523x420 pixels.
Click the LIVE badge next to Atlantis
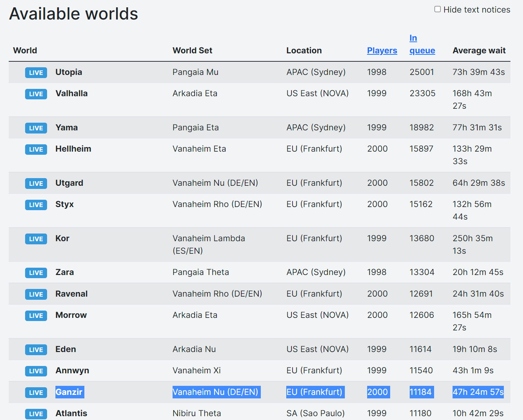tap(36, 414)
